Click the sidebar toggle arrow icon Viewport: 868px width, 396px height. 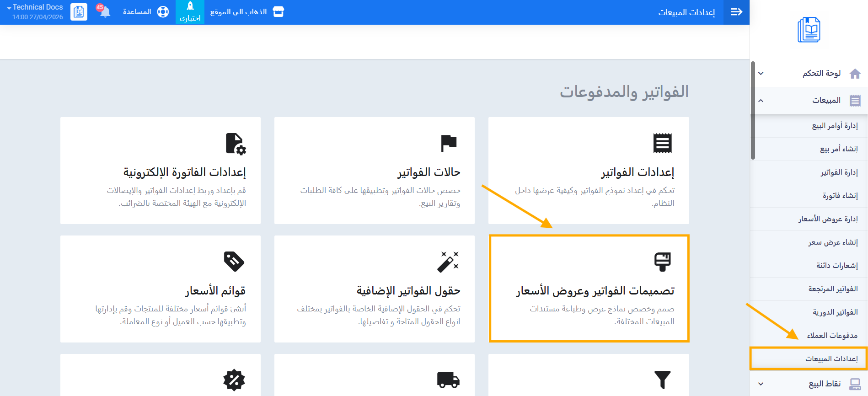736,12
